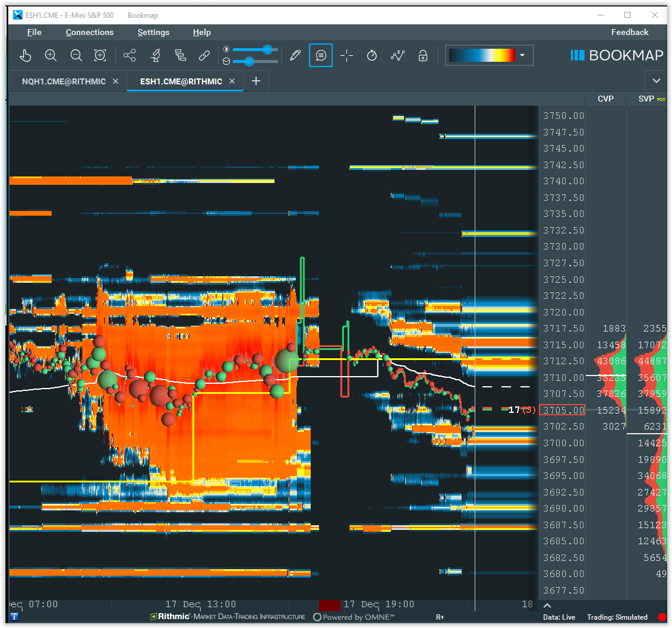Click the 17 Dec 13:00 time label
672x628 pixels.
201,604
